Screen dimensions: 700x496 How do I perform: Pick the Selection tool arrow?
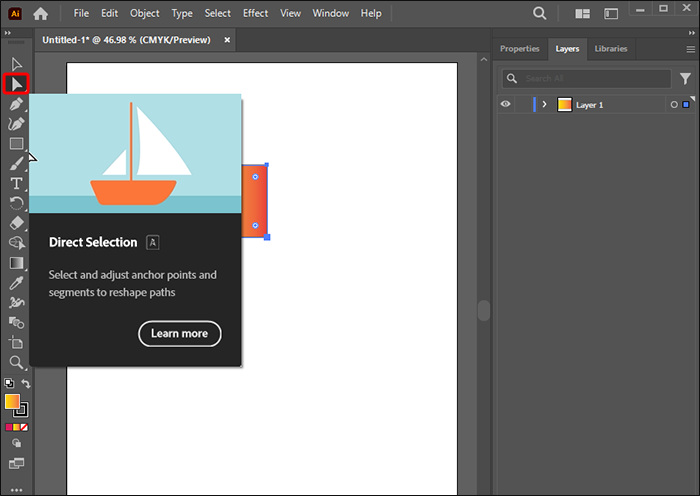click(16, 64)
